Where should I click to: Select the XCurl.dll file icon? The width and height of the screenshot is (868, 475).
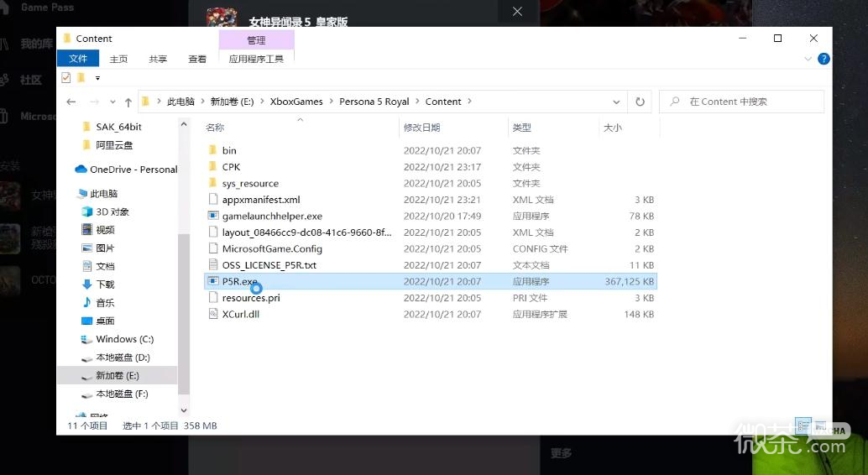click(x=212, y=314)
